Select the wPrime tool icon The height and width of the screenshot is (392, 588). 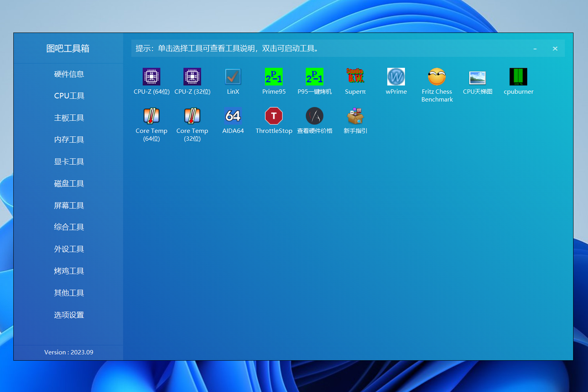pyautogui.click(x=396, y=76)
